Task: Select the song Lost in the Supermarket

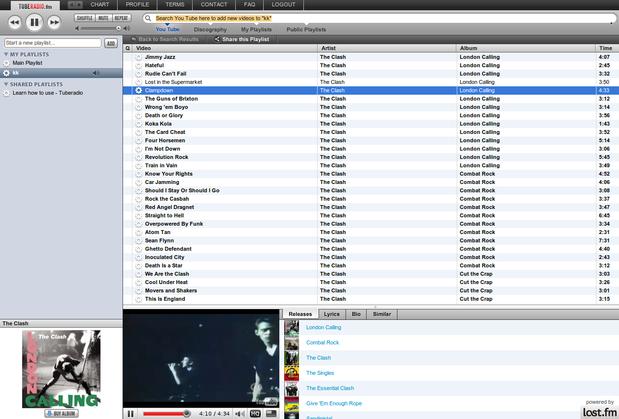Action: 173,82
